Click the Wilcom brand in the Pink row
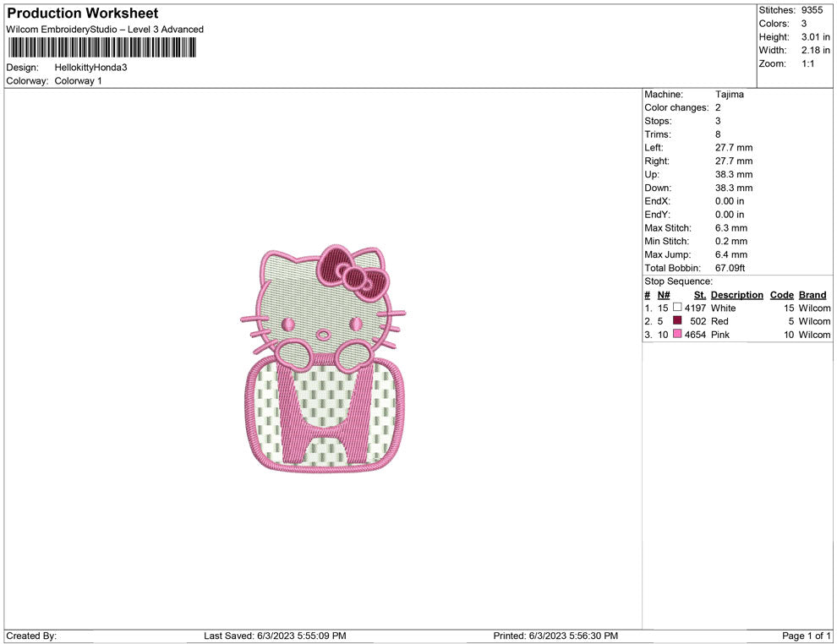This screenshot has width=837, height=644. click(814, 335)
